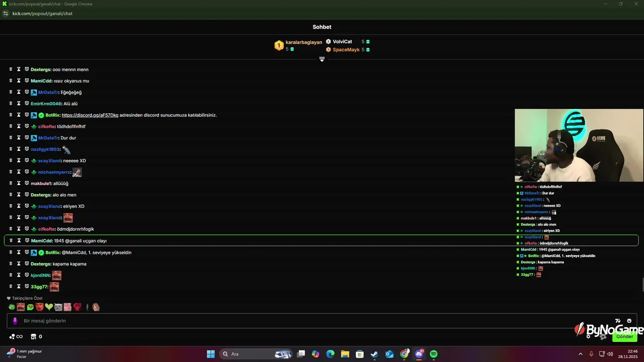644x362 pixels.
Task: Click the chat vertical scrollbar thumb
Action: [642, 285]
